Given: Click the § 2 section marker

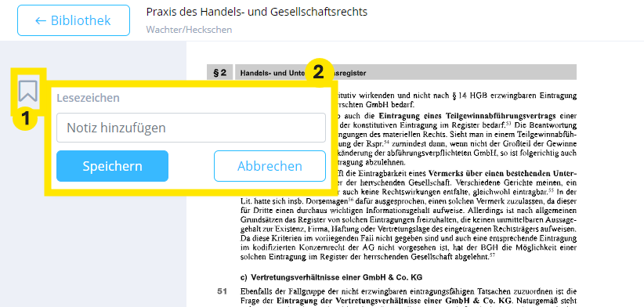Looking at the screenshot, I should coord(219,73).
